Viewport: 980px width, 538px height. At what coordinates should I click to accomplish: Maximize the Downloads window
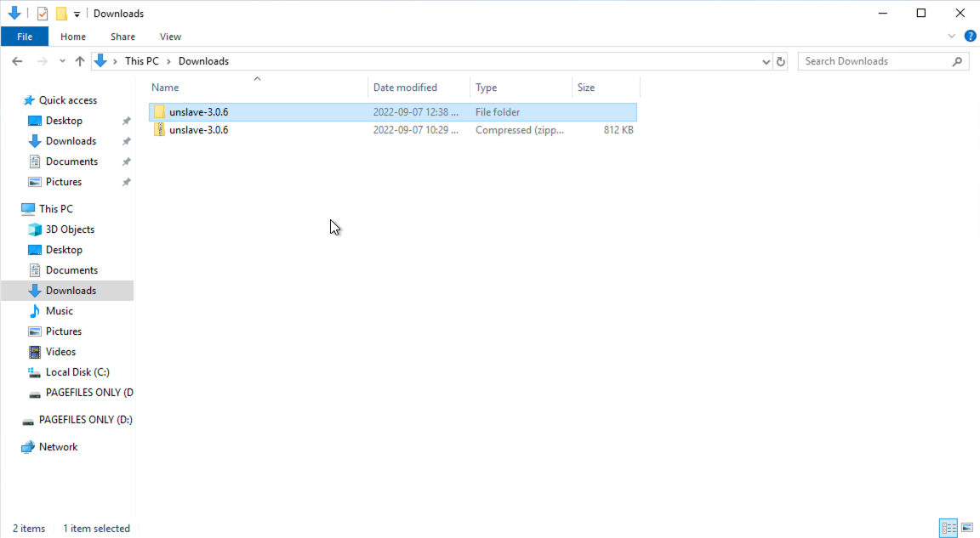click(921, 13)
